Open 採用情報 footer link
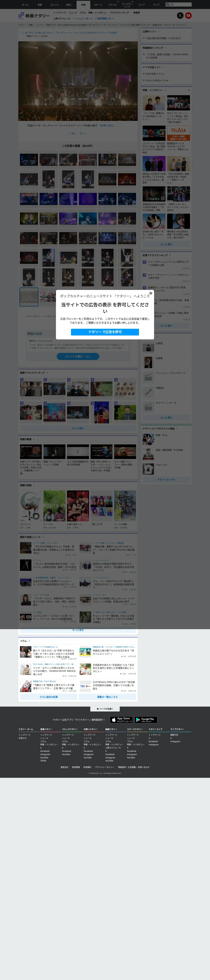210x980 pixels. click(x=76, y=767)
